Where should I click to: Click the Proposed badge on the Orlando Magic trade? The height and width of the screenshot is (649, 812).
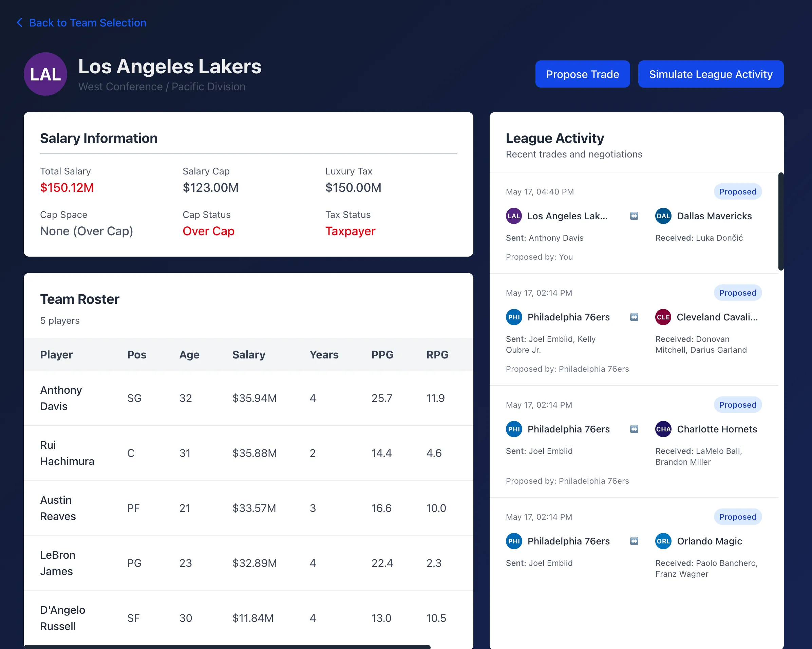[x=737, y=516]
